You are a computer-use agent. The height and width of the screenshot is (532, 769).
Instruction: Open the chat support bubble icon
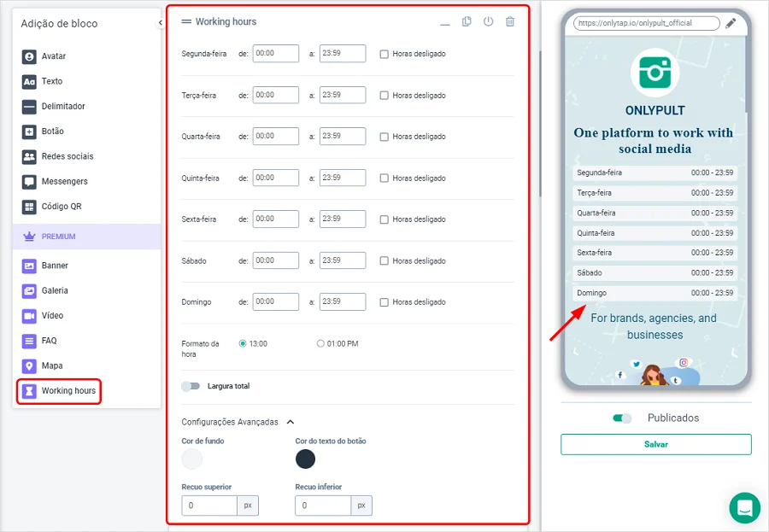[x=744, y=507]
